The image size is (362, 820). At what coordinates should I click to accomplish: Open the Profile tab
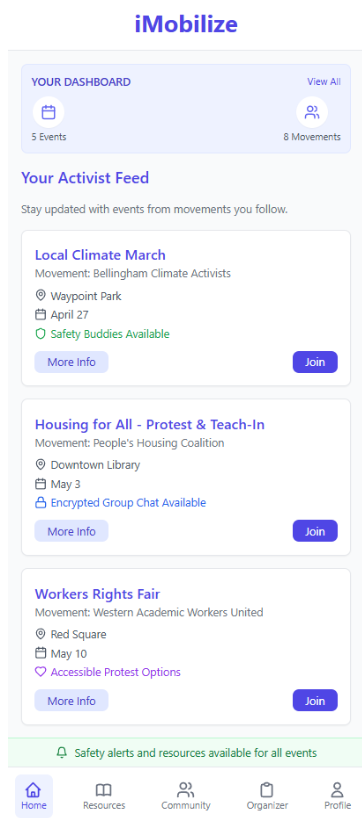coord(337,796)
